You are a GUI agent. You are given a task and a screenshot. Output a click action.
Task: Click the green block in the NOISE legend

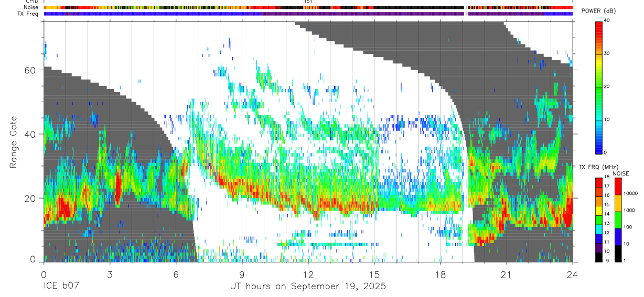click(x=618, y=220)
